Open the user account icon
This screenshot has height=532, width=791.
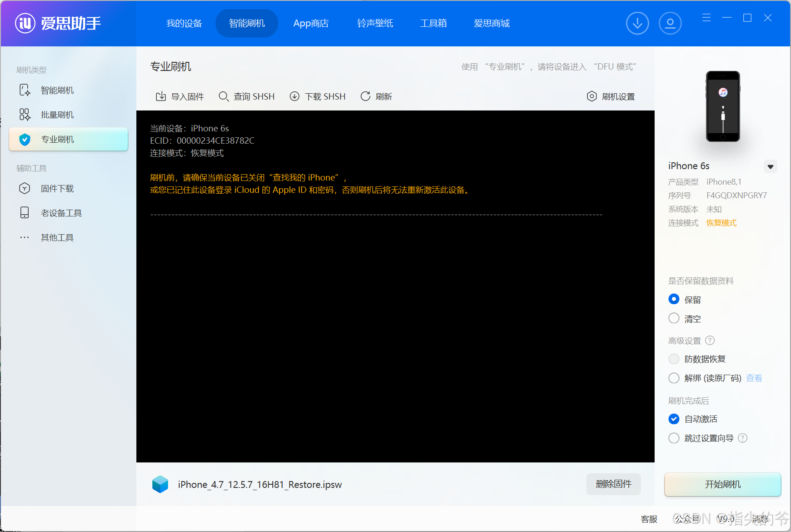[670, 23]
